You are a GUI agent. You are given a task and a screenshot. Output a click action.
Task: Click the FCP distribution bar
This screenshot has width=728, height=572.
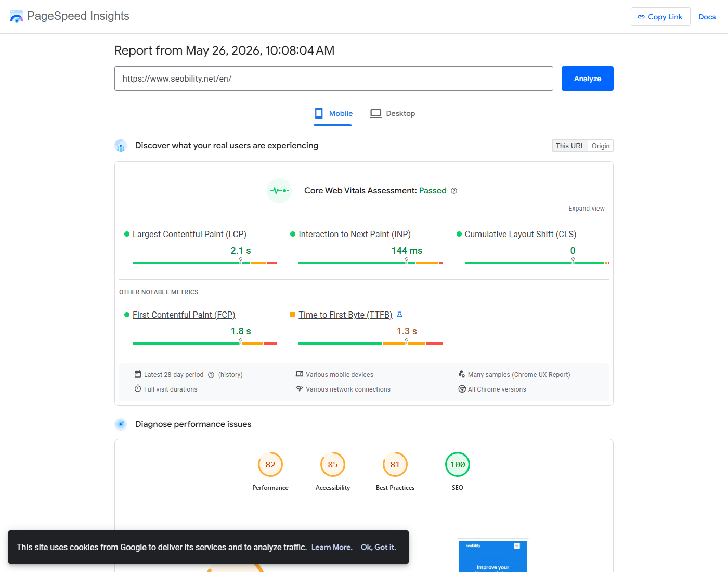[204, 343]
